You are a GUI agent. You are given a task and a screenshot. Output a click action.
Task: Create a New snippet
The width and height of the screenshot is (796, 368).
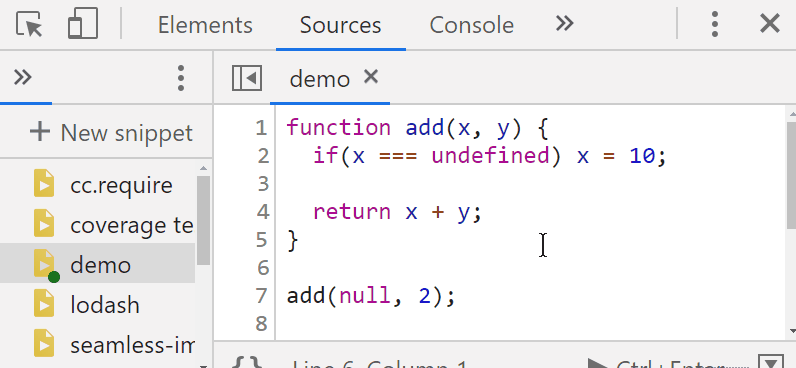[x=111, y=133]
